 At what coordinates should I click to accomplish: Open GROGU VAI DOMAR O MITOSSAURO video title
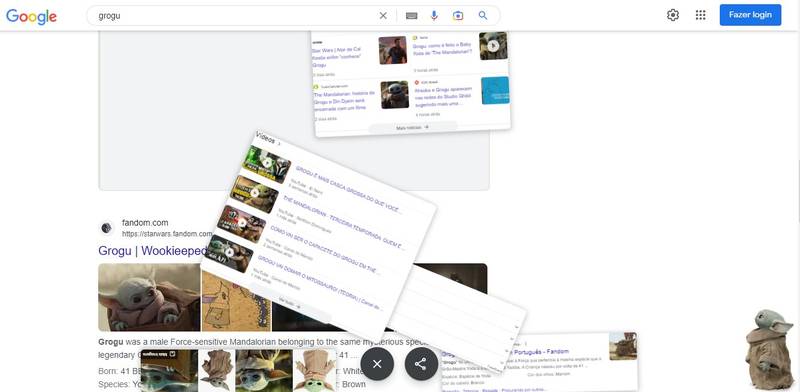point(319,282)
